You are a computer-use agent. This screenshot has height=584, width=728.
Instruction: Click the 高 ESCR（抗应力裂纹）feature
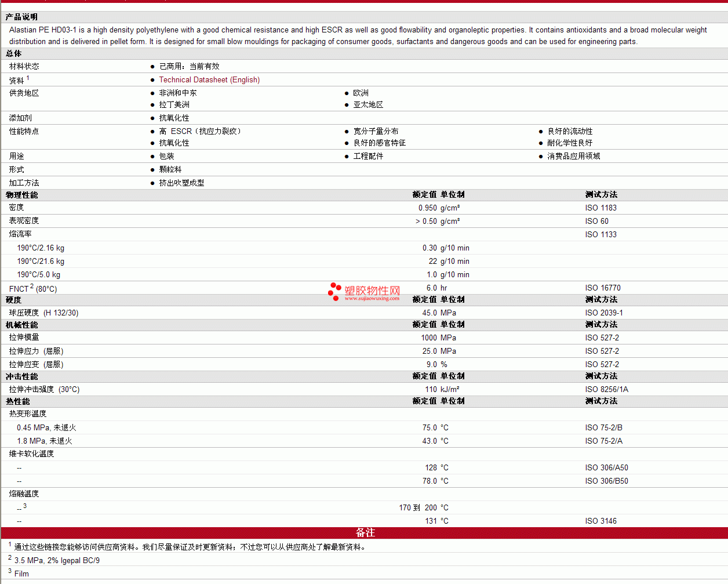click(x=200, y=132)
